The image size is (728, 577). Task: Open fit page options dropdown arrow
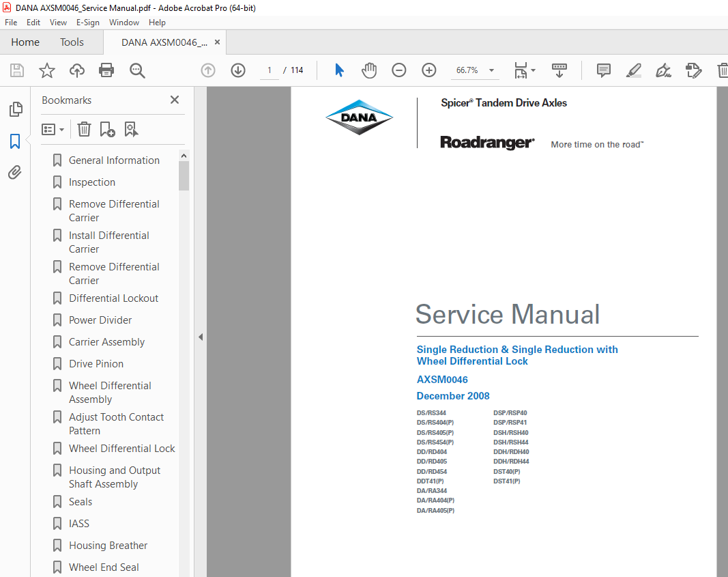click(x=533, y=70)
